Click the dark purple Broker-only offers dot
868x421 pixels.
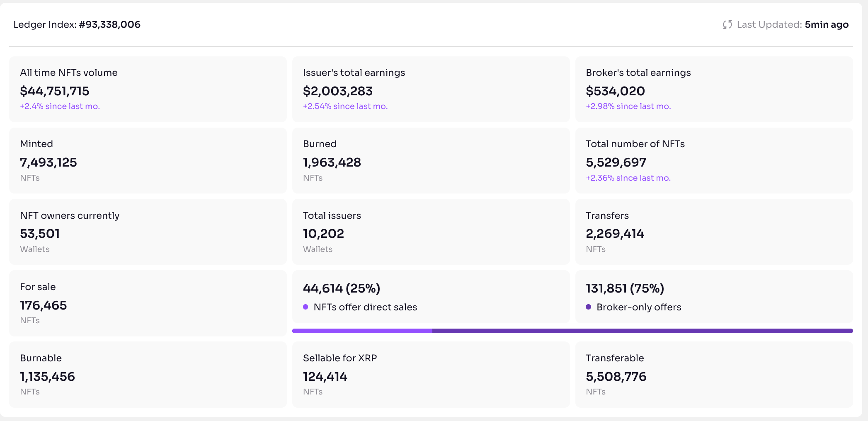(588, 307)
